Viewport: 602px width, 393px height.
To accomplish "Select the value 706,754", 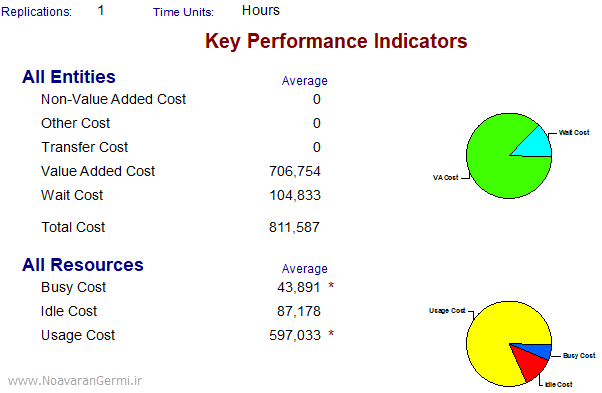I will pos(294,171).
